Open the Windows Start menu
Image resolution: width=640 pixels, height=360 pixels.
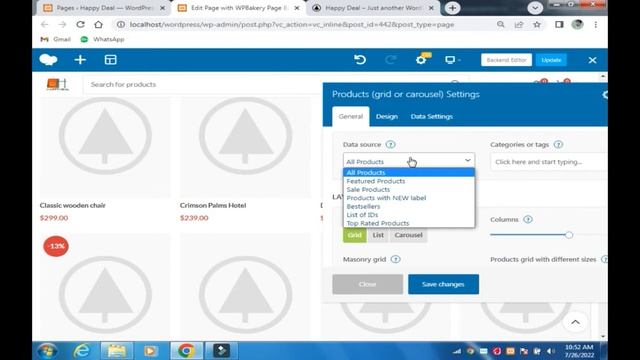(x=47, y=351)
